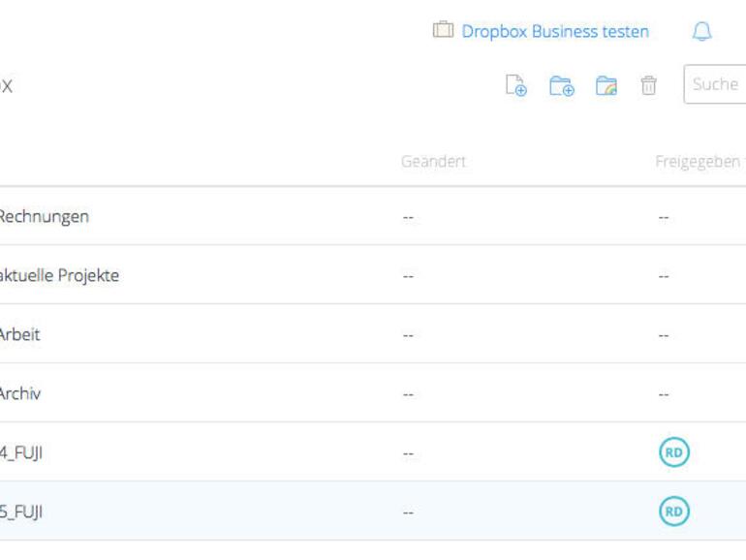This screenshot has width=746, height=560.
Task: Click the trash bin icon
Action: [x=648, y=86]
